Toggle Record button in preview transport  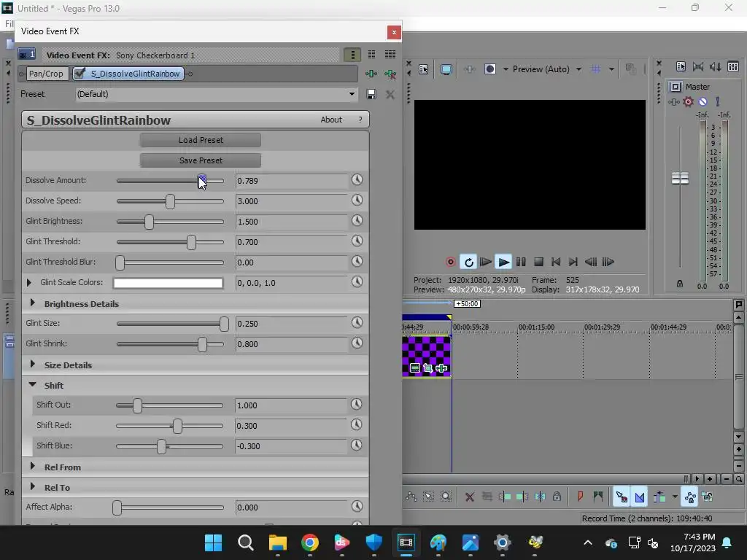[x=450, y=262]
